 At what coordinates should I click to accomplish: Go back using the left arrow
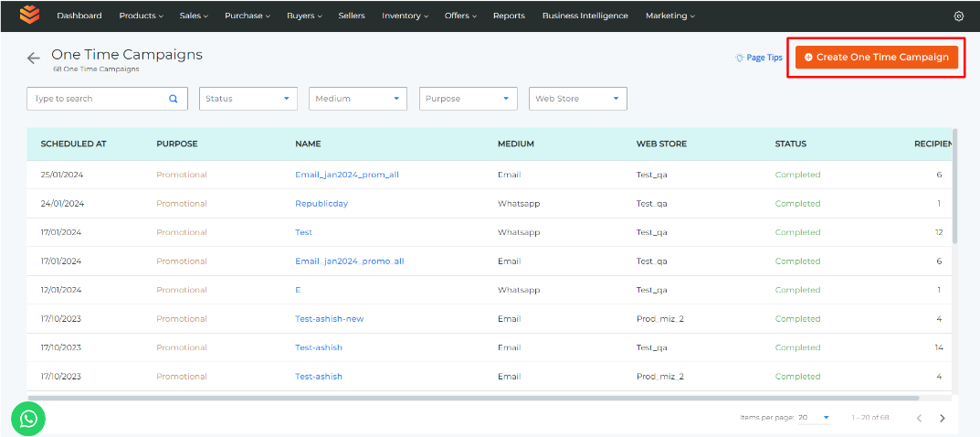tap(34, 59)
